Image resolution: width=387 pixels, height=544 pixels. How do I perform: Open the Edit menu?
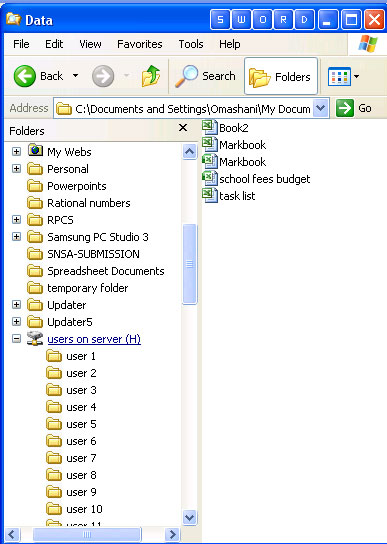54,44
